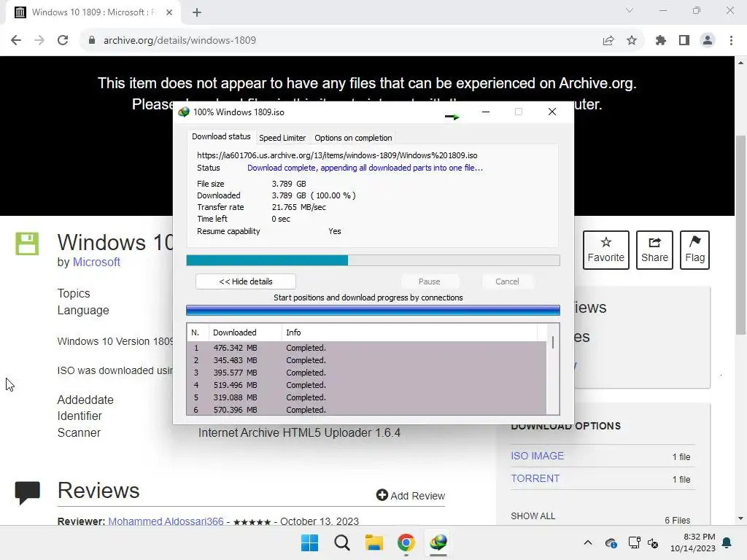Click the Add Review plus icon
Screen dimensions: 747x560
click(x=382, y=495)
